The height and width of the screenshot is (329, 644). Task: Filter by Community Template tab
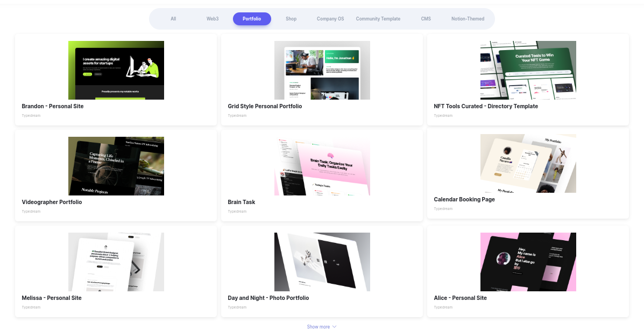378,19
